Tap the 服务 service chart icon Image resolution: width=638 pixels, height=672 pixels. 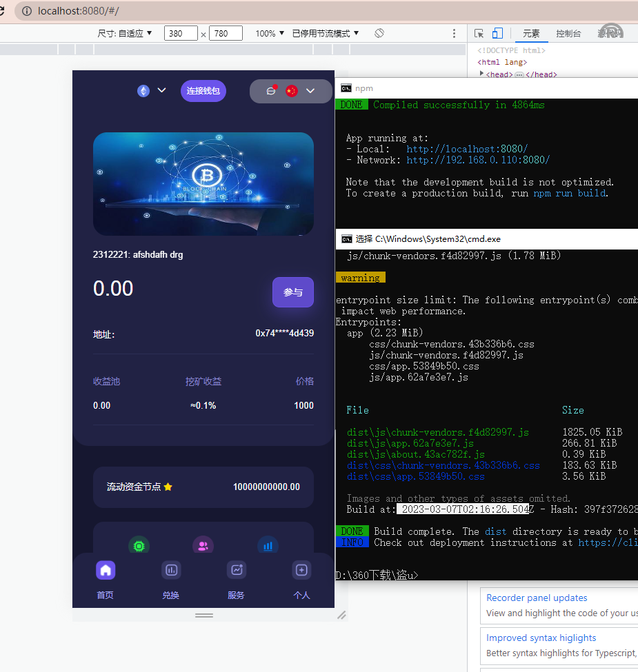click(237, 570)
